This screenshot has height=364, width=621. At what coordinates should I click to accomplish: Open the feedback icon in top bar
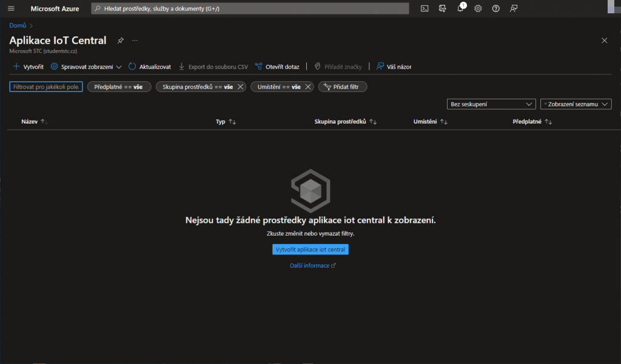(514, 8)
